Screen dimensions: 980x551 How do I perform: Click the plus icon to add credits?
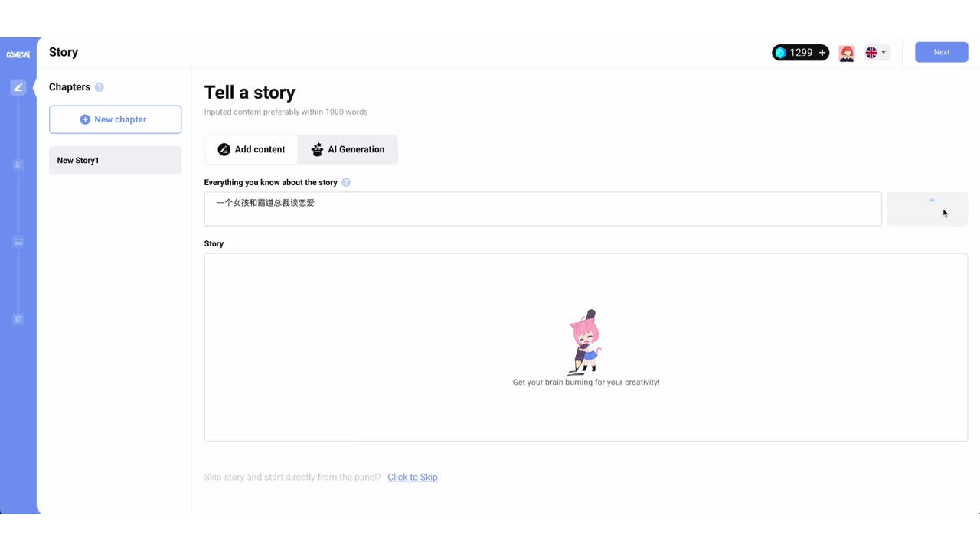click(x=822, y=53)
